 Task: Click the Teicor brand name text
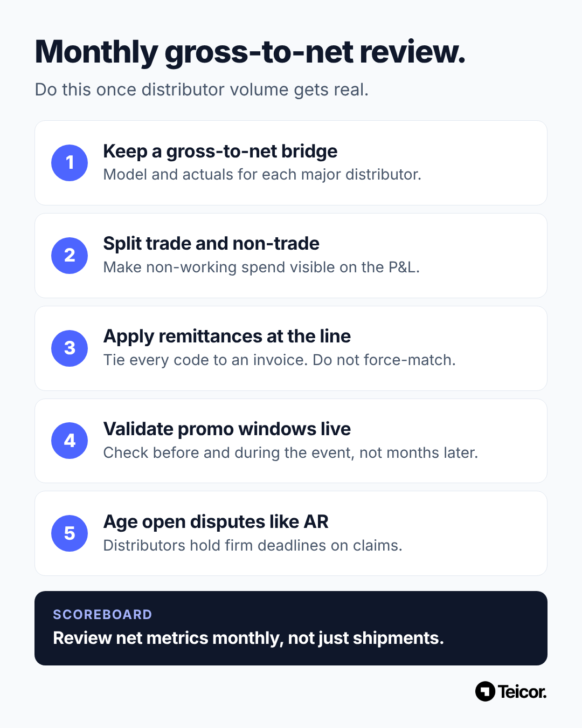522,692
